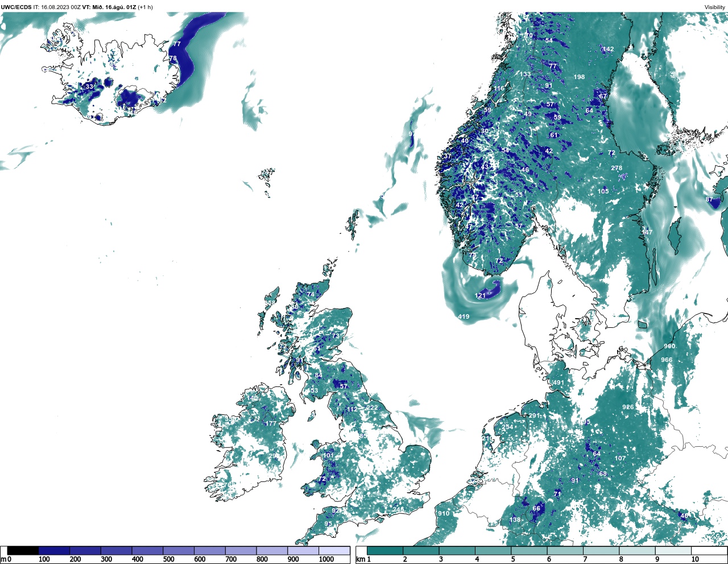
Task: Choose the 400–500 m legend swatch
Action: [x=147, y=550]
